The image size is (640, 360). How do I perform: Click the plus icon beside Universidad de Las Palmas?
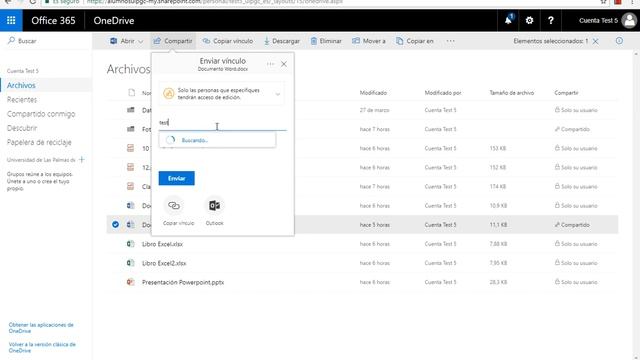(82, 160)
